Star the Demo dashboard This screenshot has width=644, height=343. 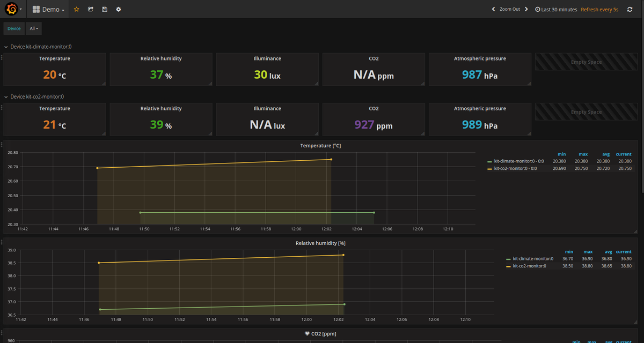coord(76,9)
